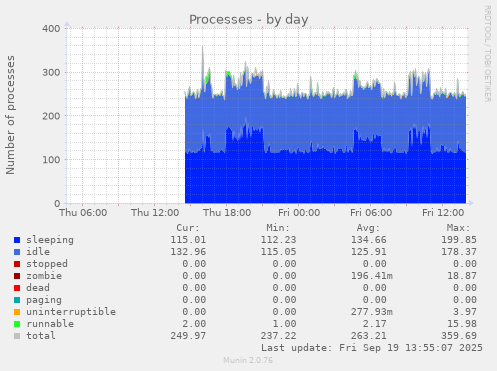Click the 'Number of processes' axis label
Viewport: 497px width, 371px height.
click(10, 115)
